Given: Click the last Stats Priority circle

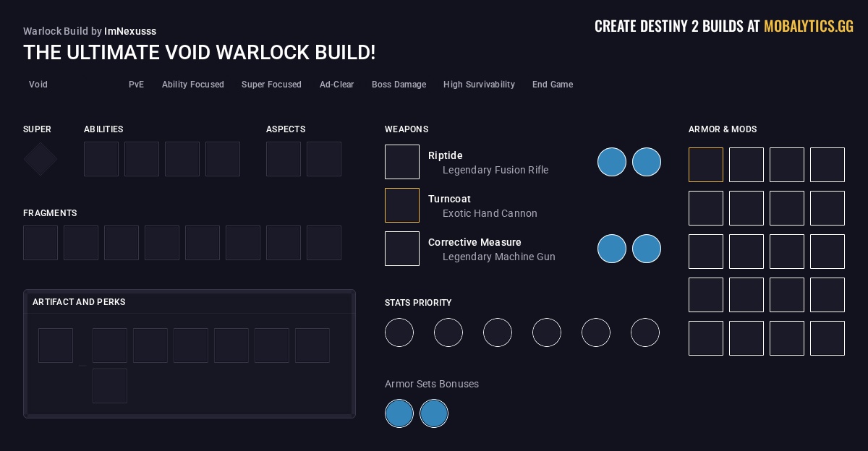Looking at the screenshot, I should [x=645, y=332].
